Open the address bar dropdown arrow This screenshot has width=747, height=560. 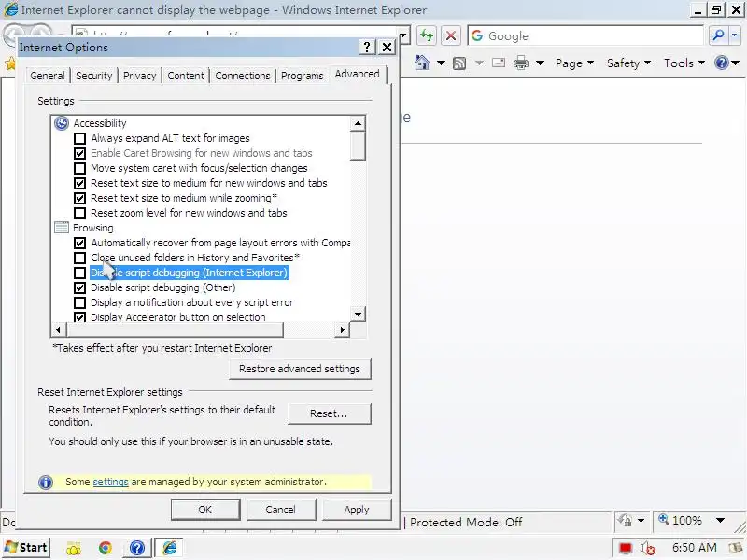point(404,35)
